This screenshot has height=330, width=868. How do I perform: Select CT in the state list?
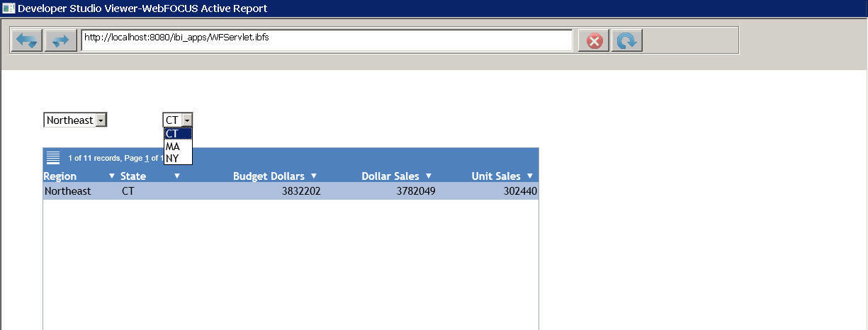click(177, 133)
